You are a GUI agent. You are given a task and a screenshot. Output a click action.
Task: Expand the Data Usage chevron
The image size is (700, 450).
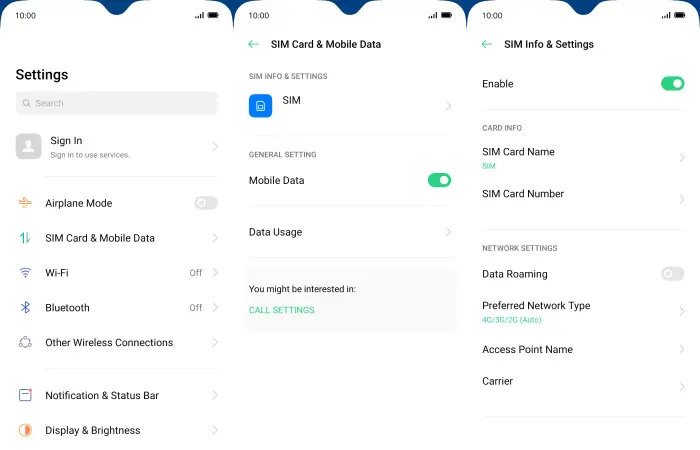[448, 232]
